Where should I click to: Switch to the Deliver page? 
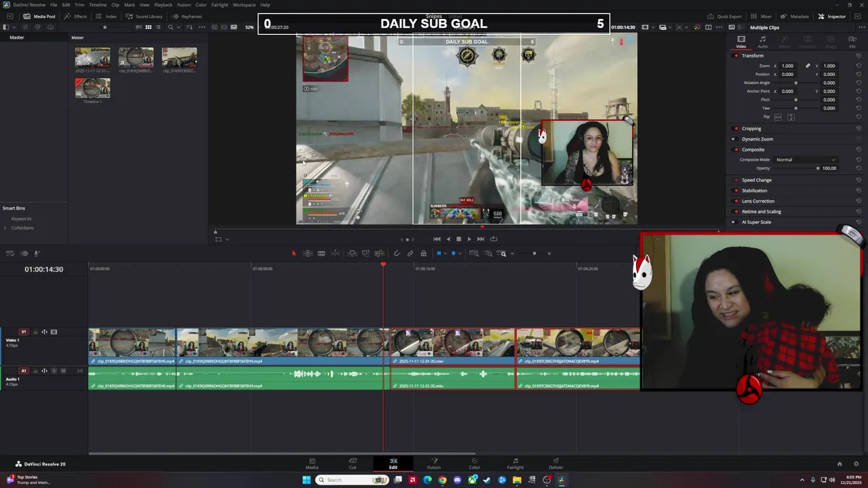tap(556, 464)
